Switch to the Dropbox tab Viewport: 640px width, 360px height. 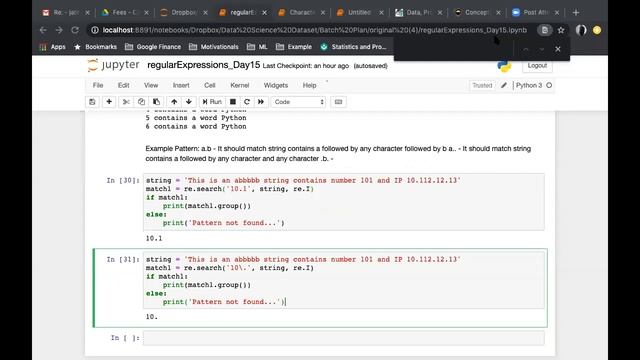pyautogui.click(x=183, y=13)
